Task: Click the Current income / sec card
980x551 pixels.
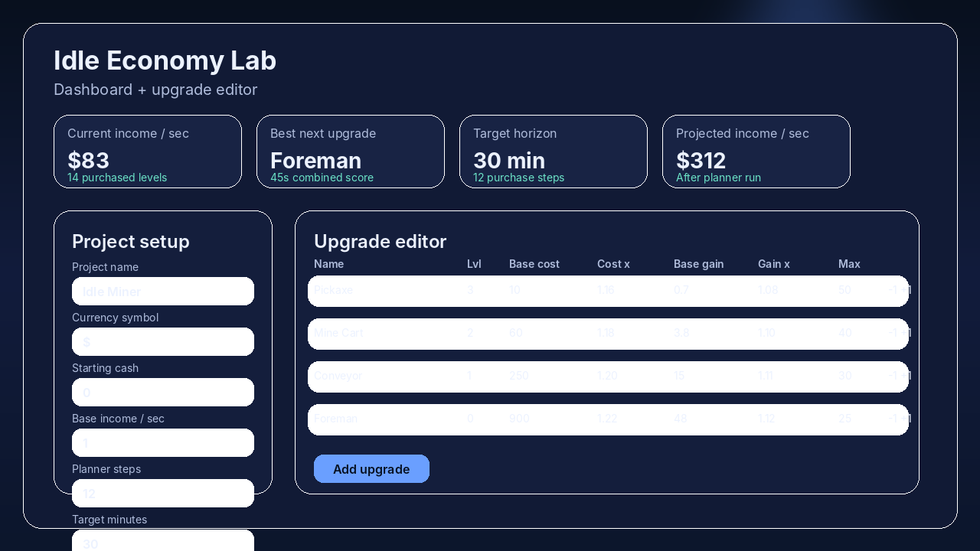Action: click(x=148, y=152)
